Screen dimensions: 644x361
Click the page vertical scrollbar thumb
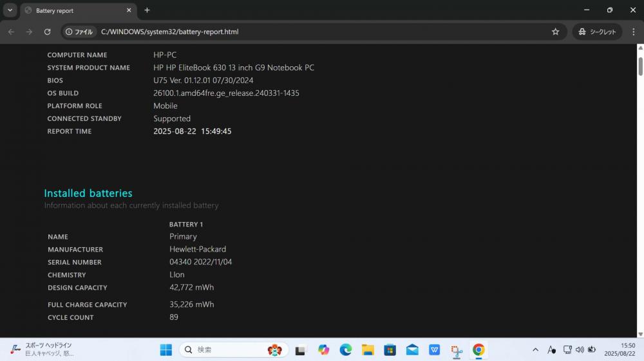point(640,66)
